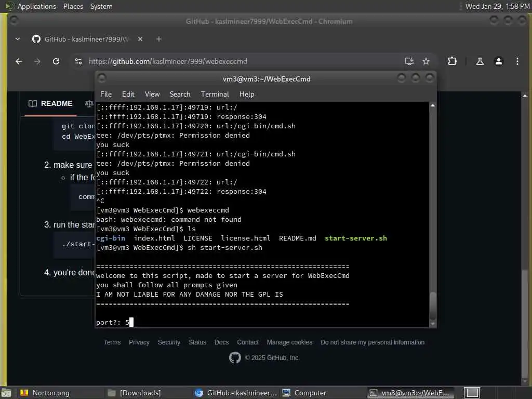Click the browser page scrollbar up arrow

(x=525, y=96)
